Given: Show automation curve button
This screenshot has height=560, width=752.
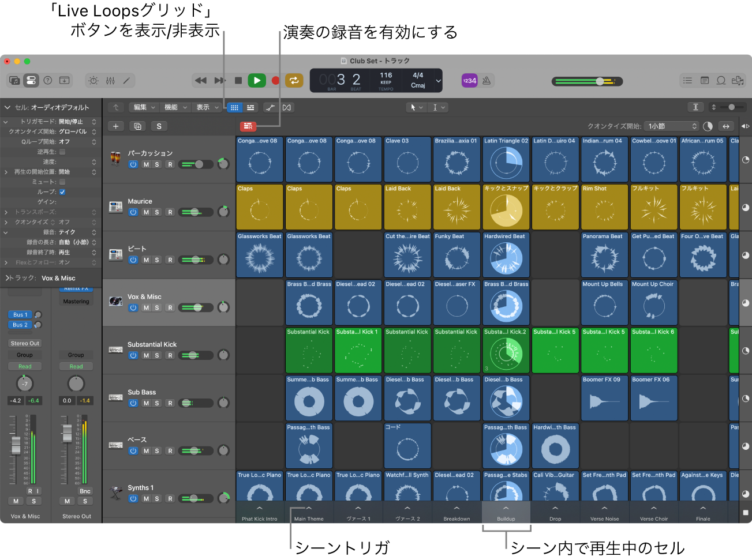Looking at the screenshot, I should (x=270, y=107).
